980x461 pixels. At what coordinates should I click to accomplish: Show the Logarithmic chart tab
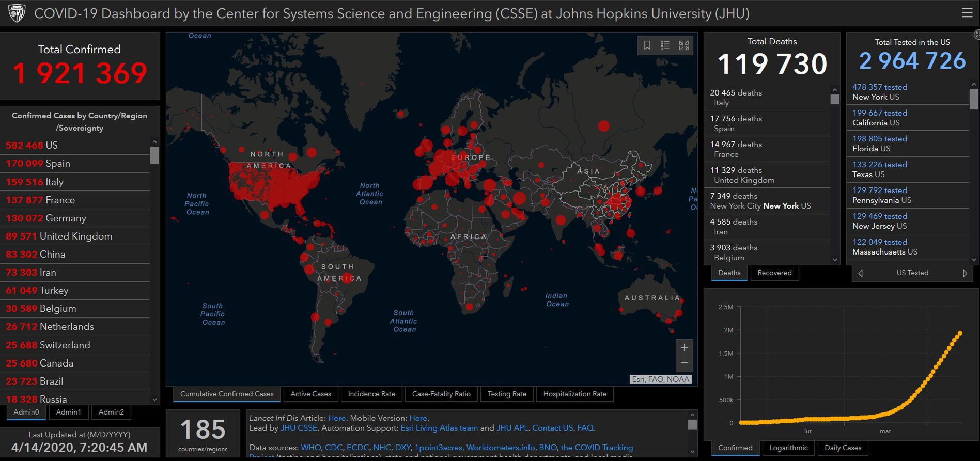(788, 448)
